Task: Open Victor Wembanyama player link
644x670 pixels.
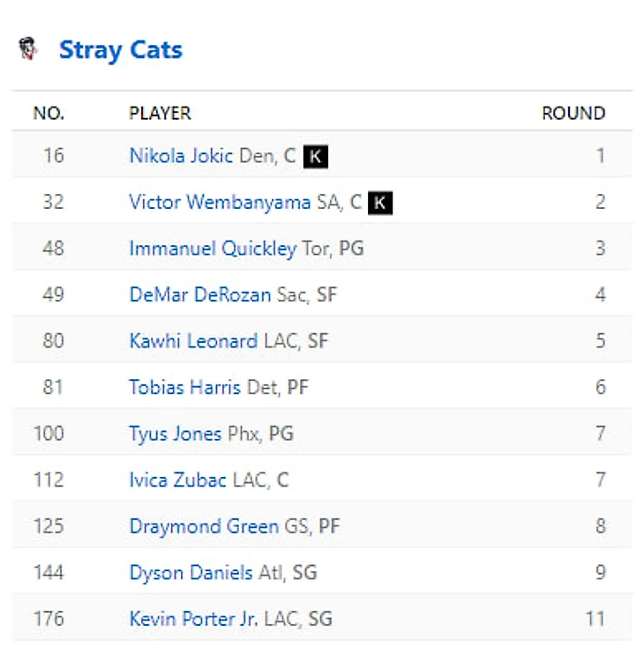Action: [x=220, y=203]
